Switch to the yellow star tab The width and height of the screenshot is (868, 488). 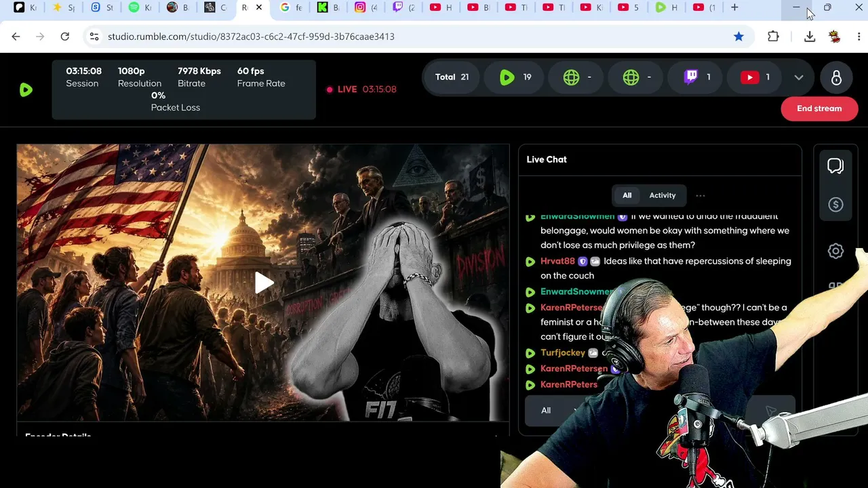[x=64, y=7]
